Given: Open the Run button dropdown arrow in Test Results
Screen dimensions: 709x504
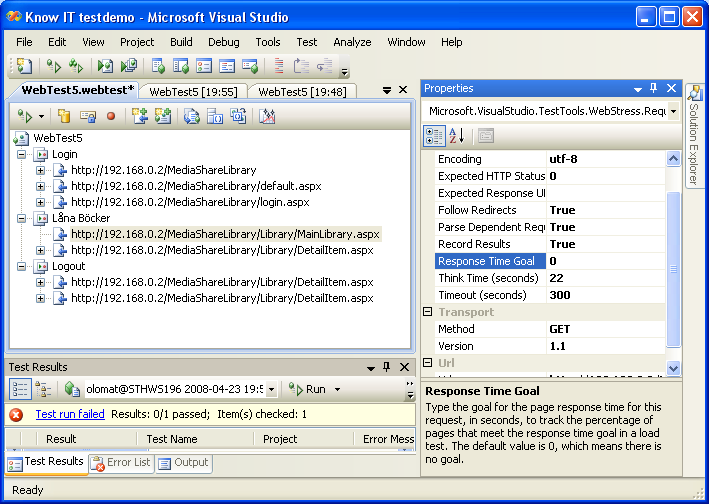Looking at the screenshot, I should 337,389.
